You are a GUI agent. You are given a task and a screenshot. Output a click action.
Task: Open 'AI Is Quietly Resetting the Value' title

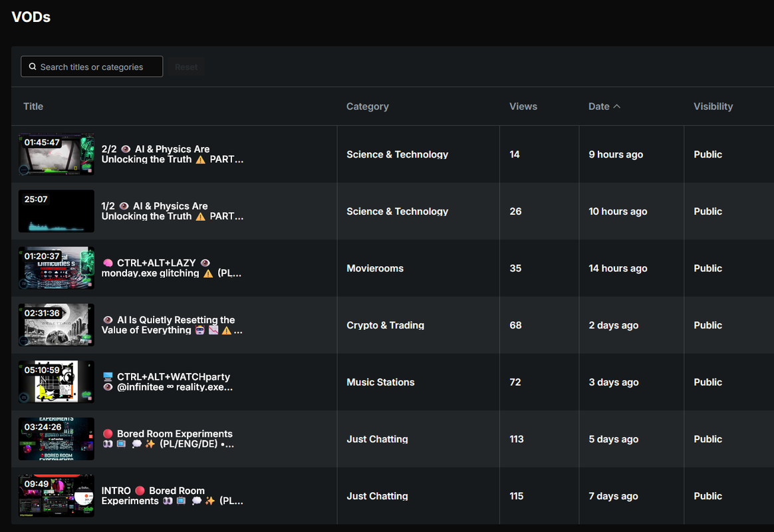click(x=172, y=325)
